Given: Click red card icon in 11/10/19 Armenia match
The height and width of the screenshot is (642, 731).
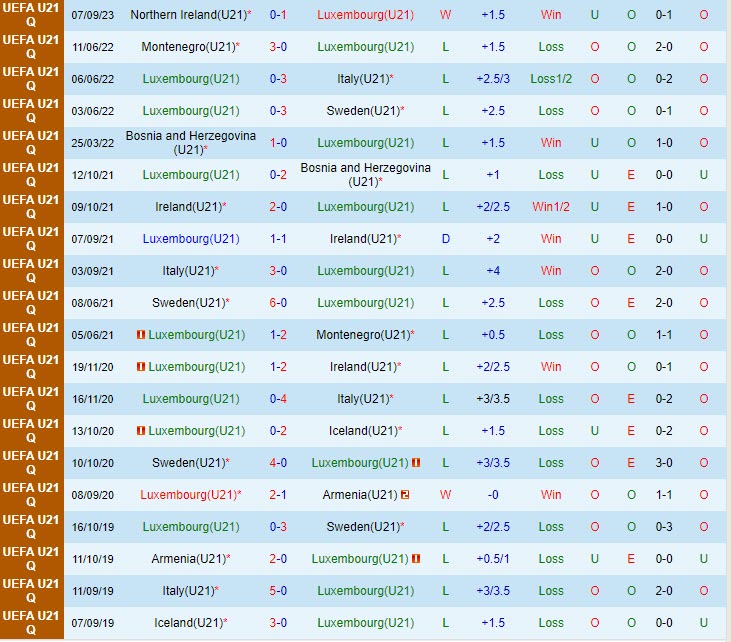Looking at the screenshot, I should click(415, 559).
